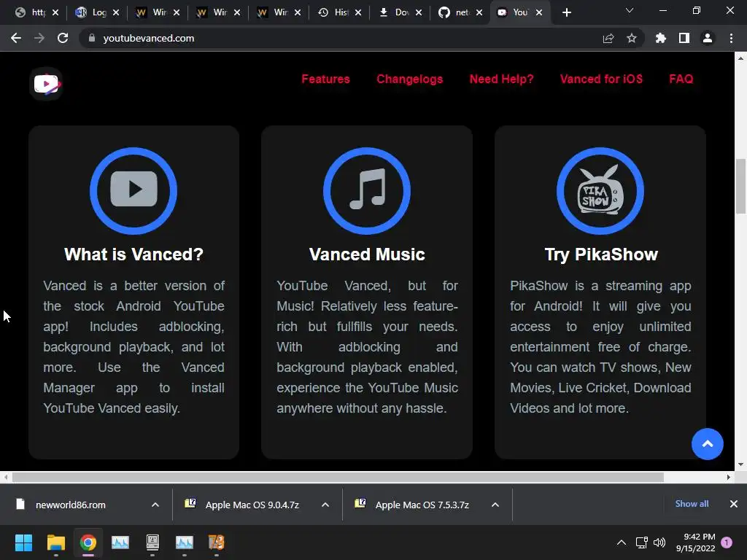Open the 7-Zip style taskbar app icon
The image size is (747, 560).
pos(216,542)
